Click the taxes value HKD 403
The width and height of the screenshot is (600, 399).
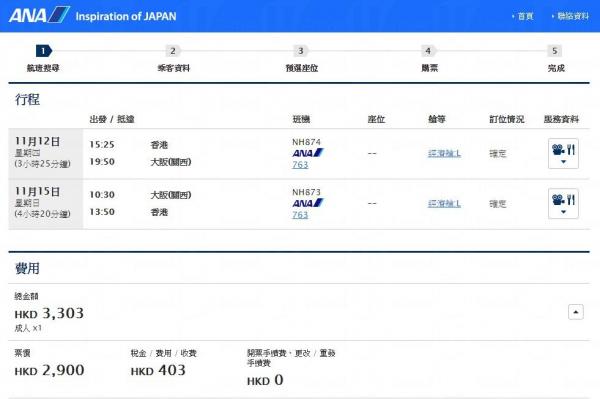(x=158, y=370)
